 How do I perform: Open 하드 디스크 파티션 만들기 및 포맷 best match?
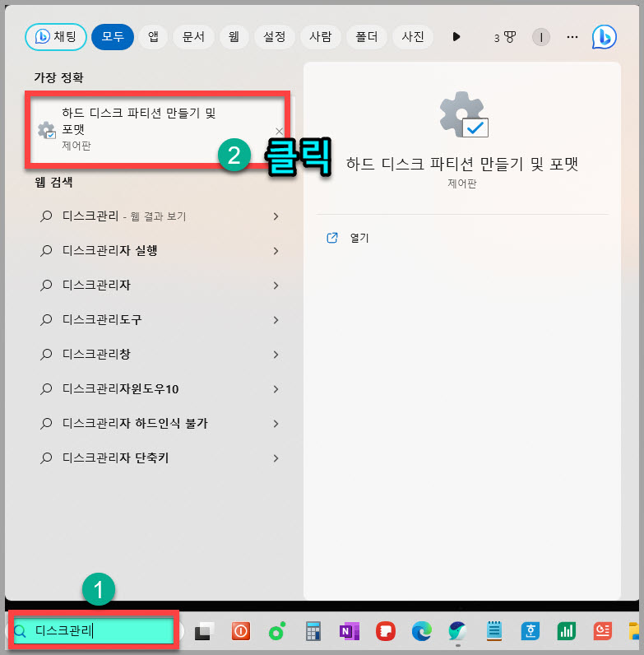click(x=157, y=129)
